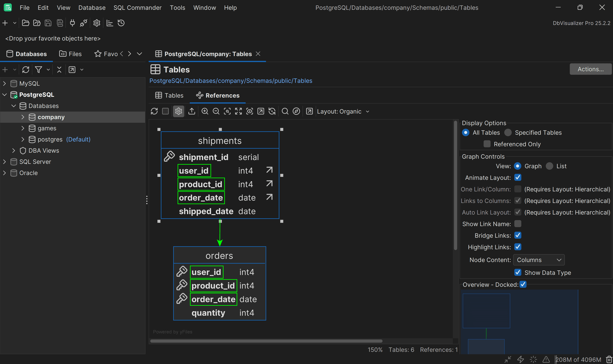
Task: Expand the games database node
Action: click(x=23, y=128)
